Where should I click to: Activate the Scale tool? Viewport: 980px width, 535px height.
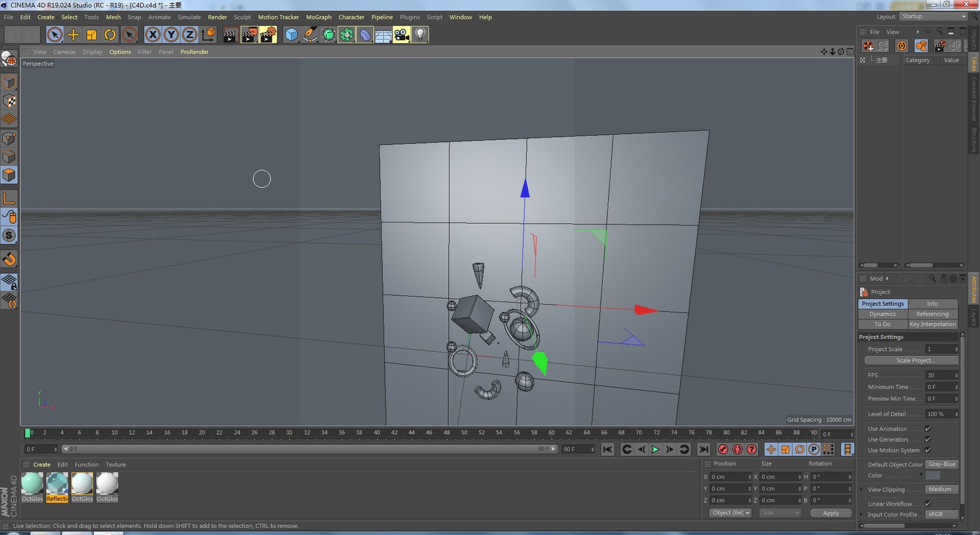point(91,35)
